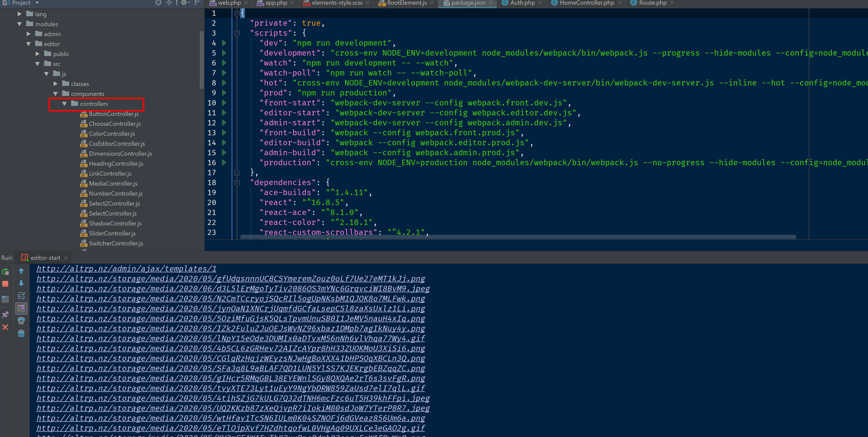
Task: Open the Project view dropdown
Action: tap(37, 3)
